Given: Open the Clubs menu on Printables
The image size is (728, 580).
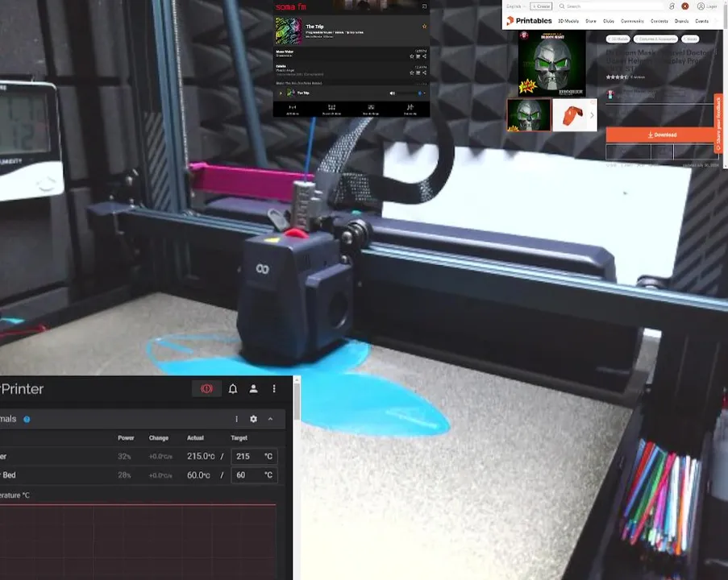Looking at the screenshot, I should 609,21.
